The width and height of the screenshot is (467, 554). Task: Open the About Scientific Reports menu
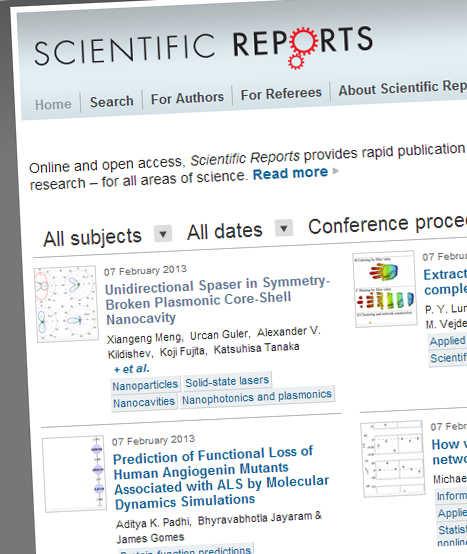point(403,88)
